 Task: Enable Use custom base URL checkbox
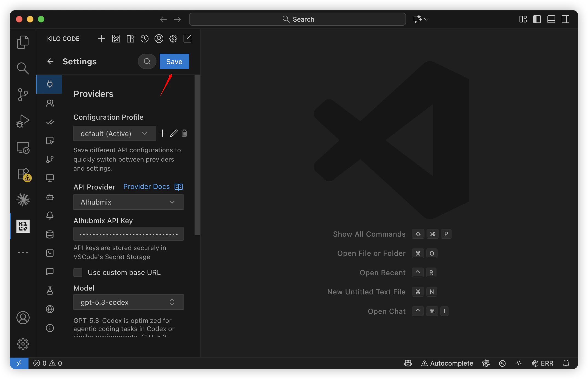[78, 272]
